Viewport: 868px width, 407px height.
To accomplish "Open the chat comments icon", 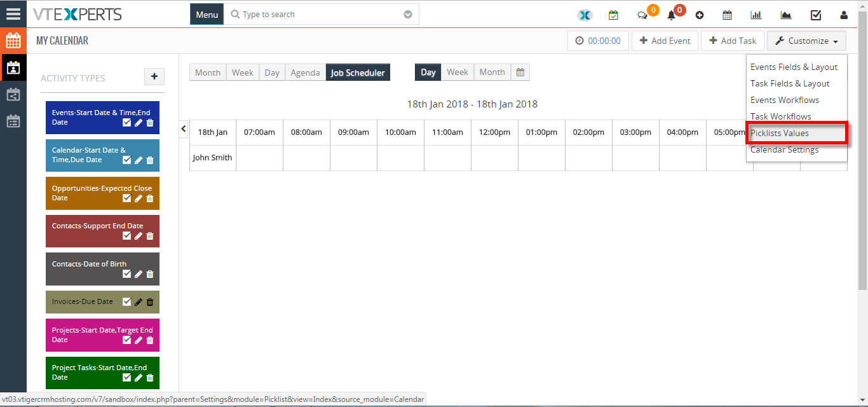I will coord(642,15).
